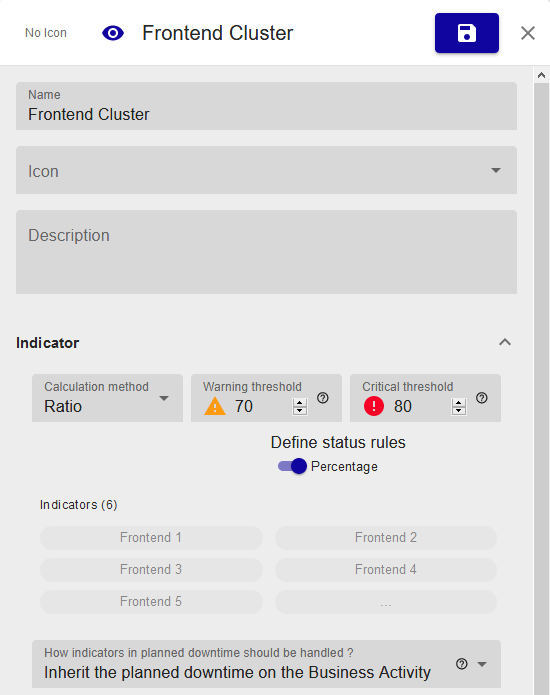Collapse the Indicator section
This screenshot has width=550, height=695.
(505, 342)
